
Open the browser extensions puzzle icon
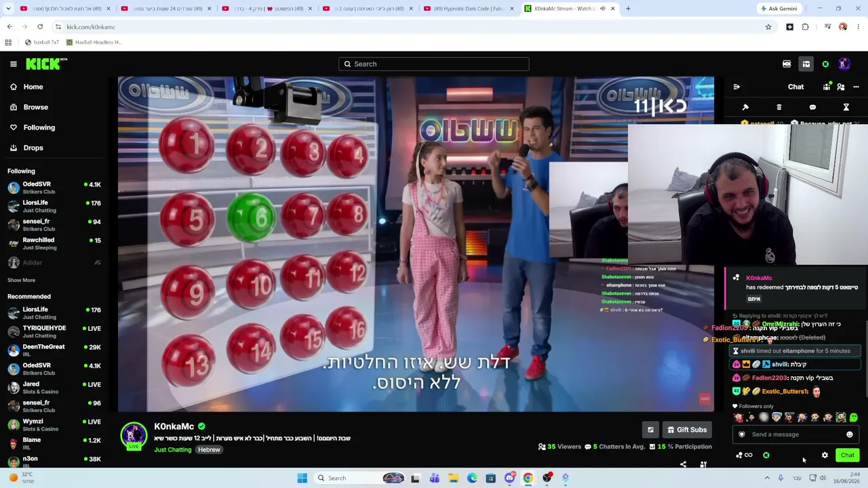pyautogui.click(x=806, y=26)
